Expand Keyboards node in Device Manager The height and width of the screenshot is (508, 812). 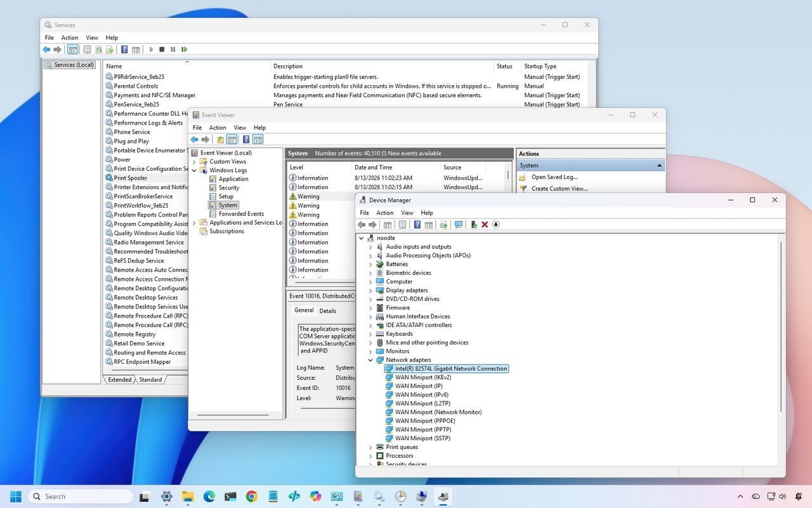point(370,334)
